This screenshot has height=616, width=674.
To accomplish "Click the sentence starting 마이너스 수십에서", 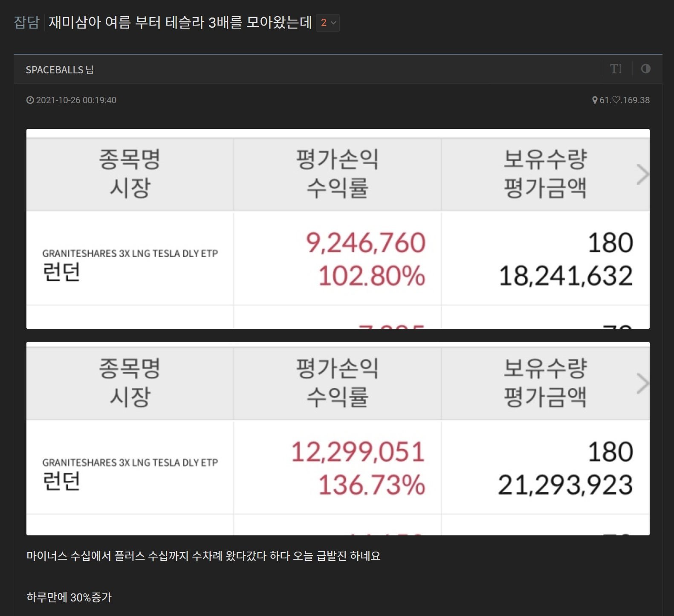I will point(203,556).
